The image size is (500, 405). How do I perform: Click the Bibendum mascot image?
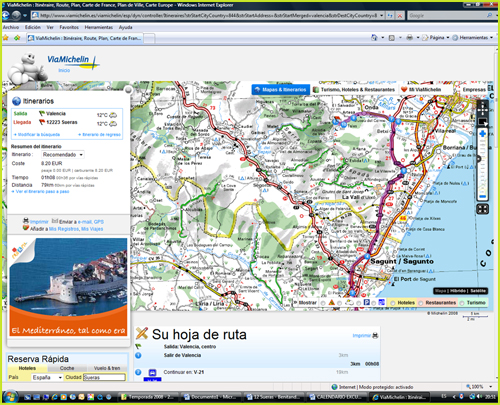(27, 69)
